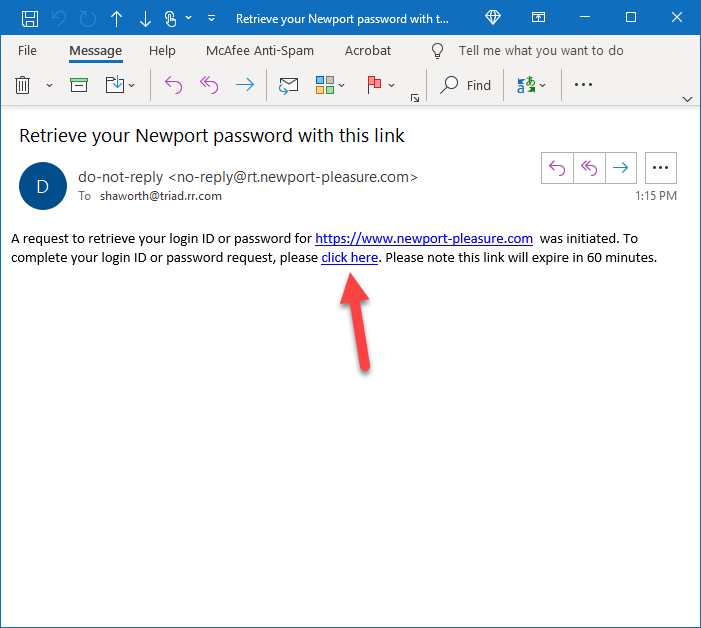Open the McAfee Anti-Spam tab

(260, 51)
